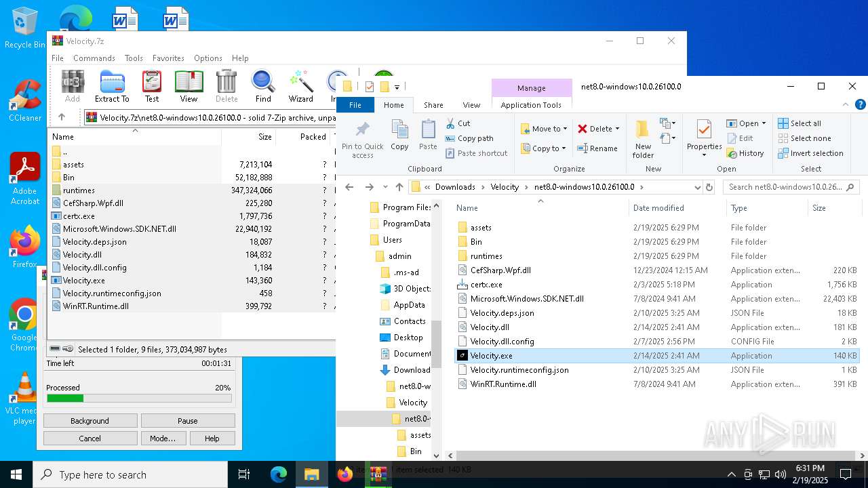Open the Wizard tool in WinRAR
Image resolution: width=868 pixels, height=488 pixels.
click(301, 86)
